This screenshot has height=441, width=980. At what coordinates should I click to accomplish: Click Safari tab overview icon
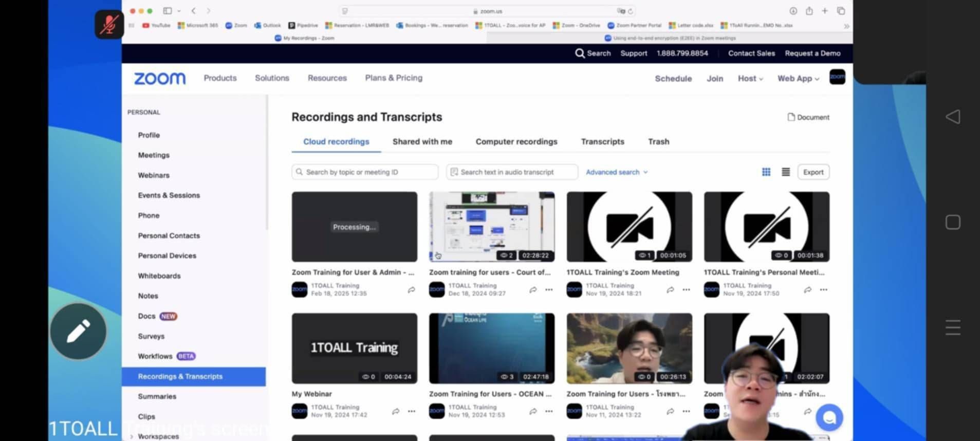click(841, 11)
